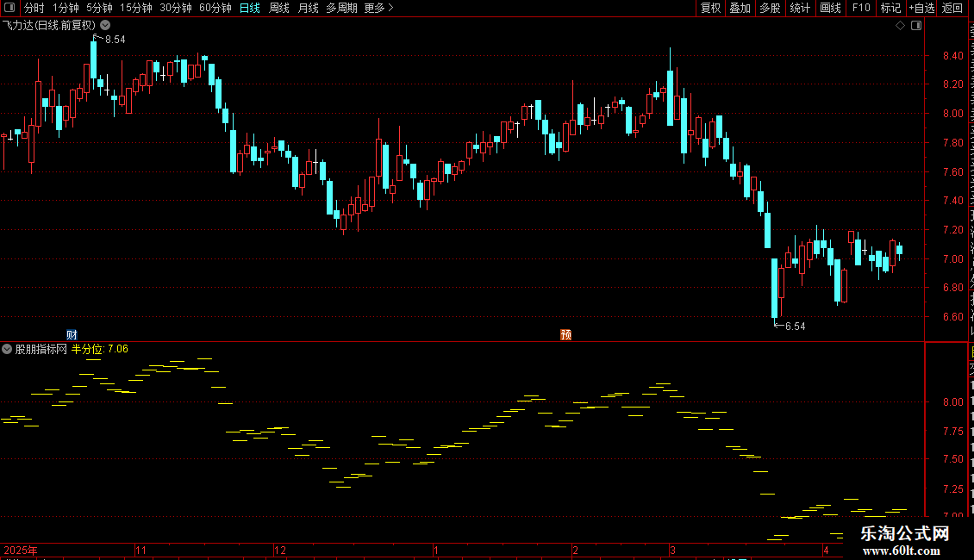Click the diamond icon in chart header
The width and height of the screenshot is (974, 560).
click(x=900, y=26)
